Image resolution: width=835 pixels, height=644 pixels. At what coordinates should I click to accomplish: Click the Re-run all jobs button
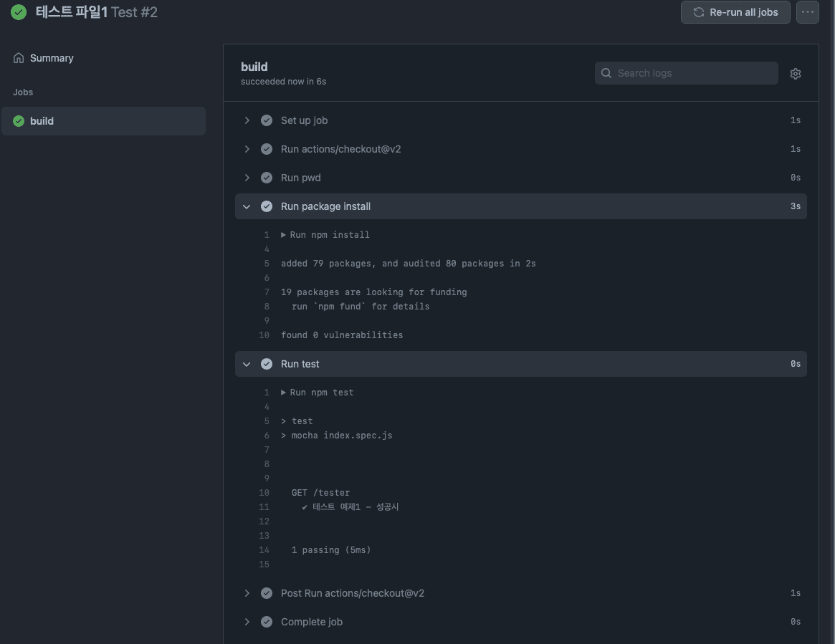point(735,12)
